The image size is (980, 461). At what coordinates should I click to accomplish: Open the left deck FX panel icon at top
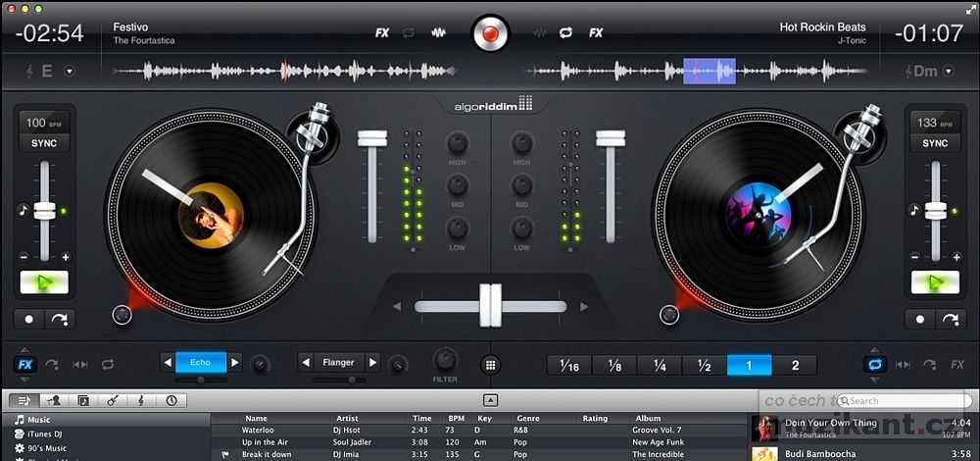[382, 32]
